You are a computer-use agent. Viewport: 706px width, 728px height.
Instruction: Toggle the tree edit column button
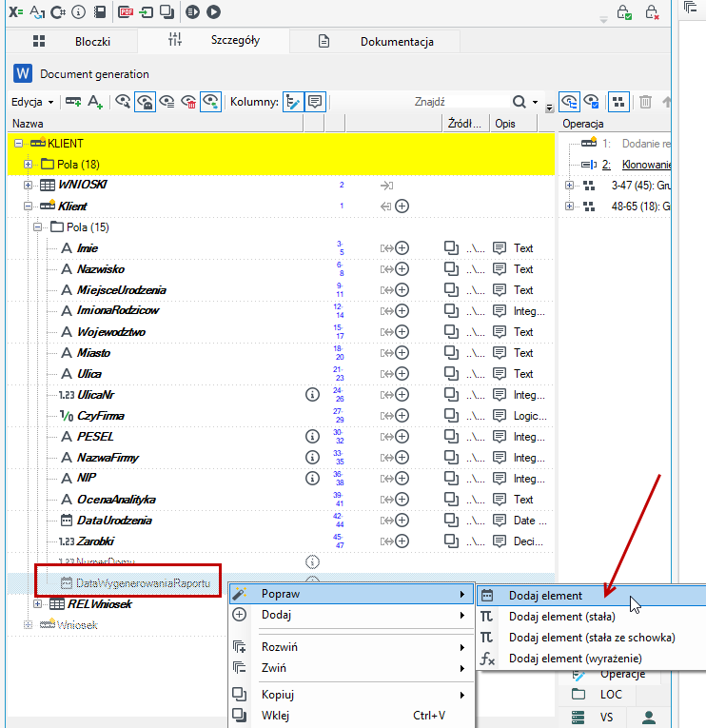(293, 102)
